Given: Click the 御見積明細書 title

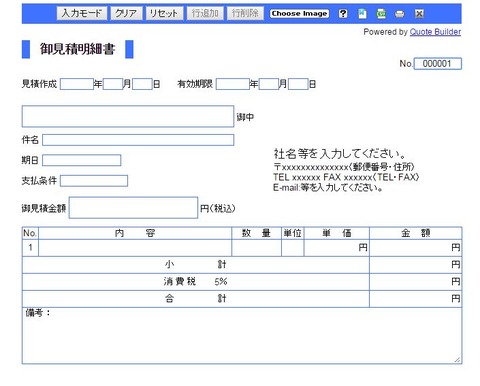Looking at the screenshot, I should (78, 49).
